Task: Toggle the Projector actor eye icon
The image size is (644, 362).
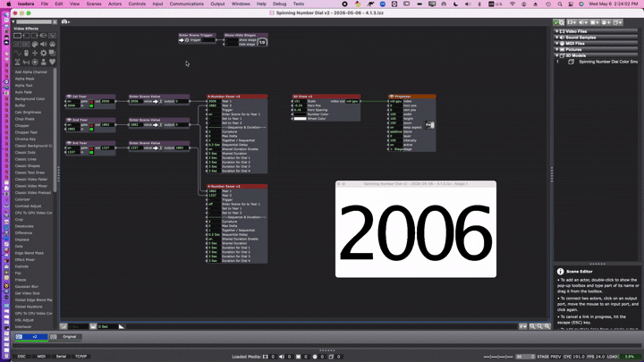Action: [x=392, y=97]
